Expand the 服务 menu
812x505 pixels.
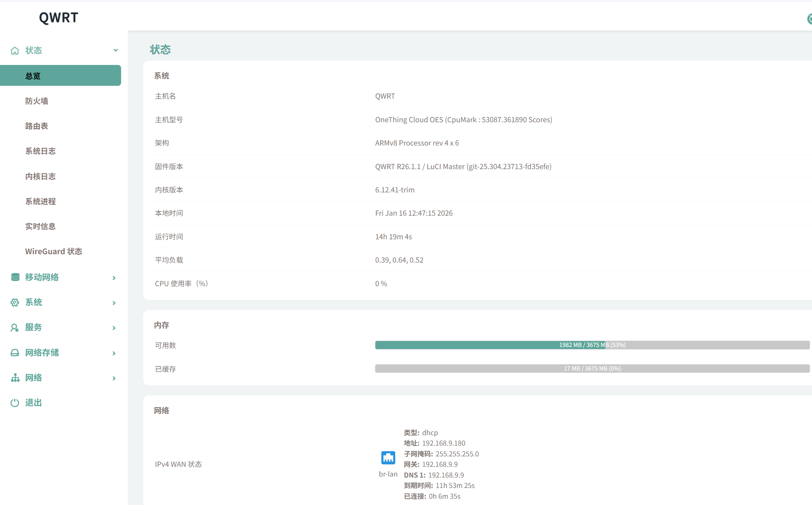click(x=113, y=328)
